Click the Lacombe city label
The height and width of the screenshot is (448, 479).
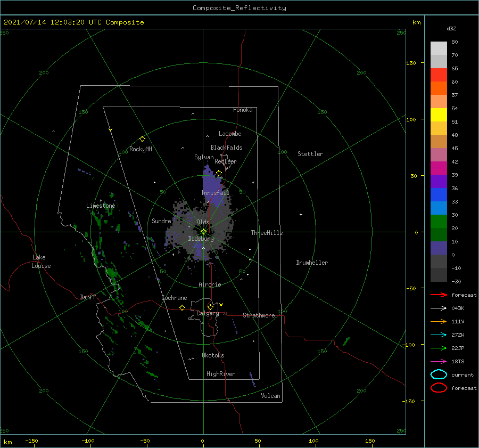pos(230,134)
